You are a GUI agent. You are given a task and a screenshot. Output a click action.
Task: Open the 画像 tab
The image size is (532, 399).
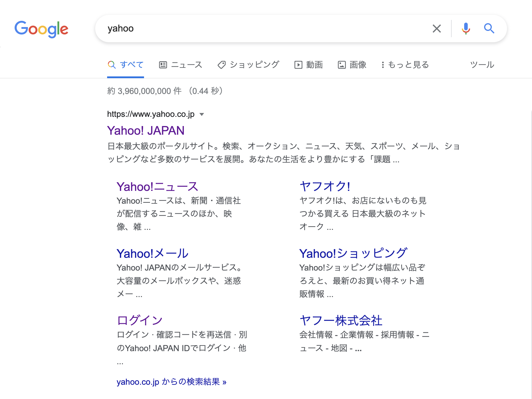[x=352, y=65]
